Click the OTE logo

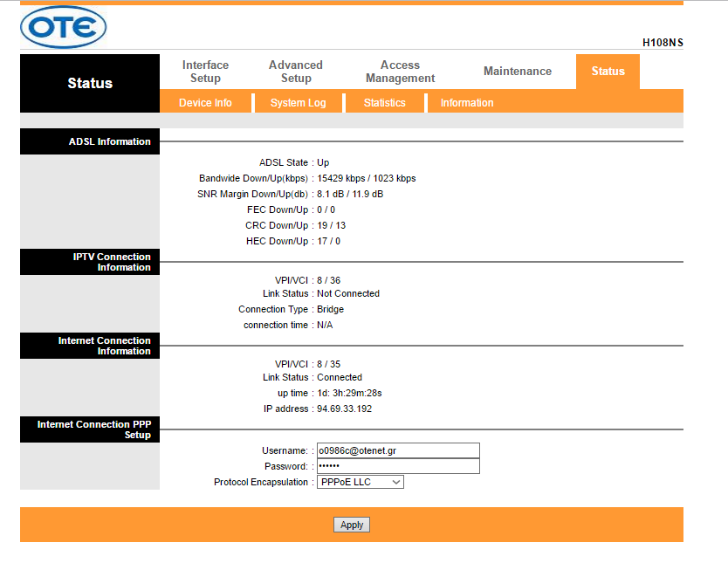click(63, 27)
